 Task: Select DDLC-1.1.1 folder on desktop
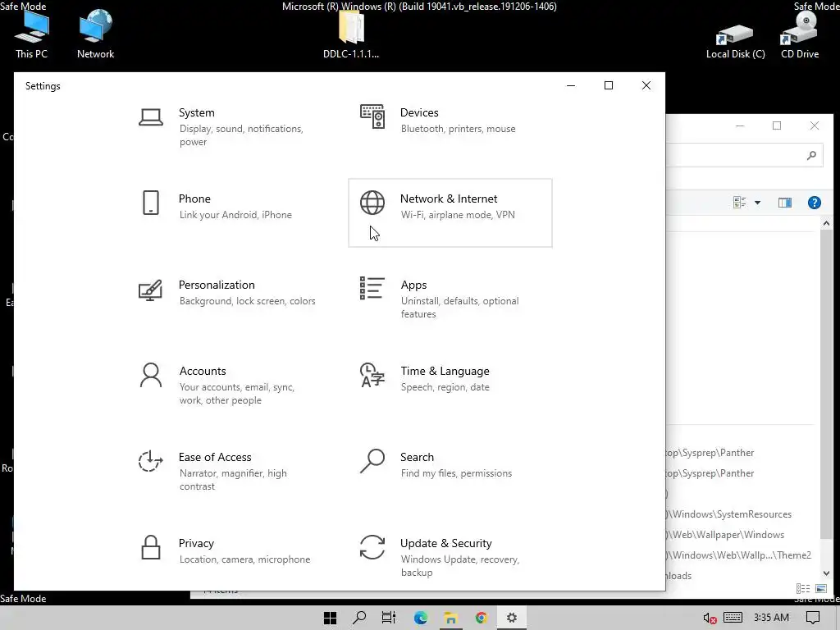pos(351,35)
